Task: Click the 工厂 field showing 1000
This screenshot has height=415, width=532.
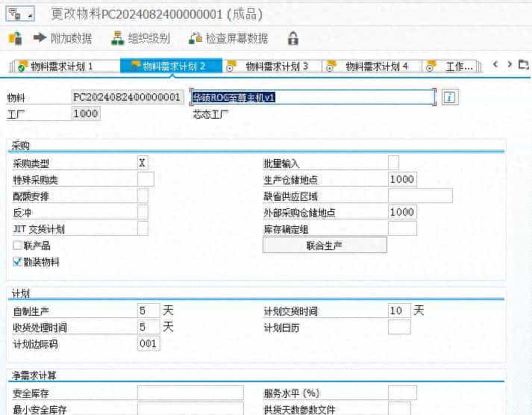Action: pos(86,113)
